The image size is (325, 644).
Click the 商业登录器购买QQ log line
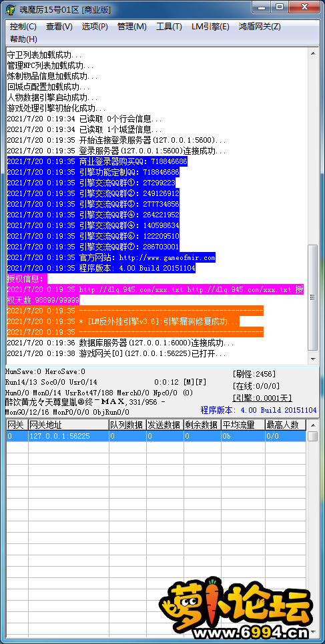[97, 162]
